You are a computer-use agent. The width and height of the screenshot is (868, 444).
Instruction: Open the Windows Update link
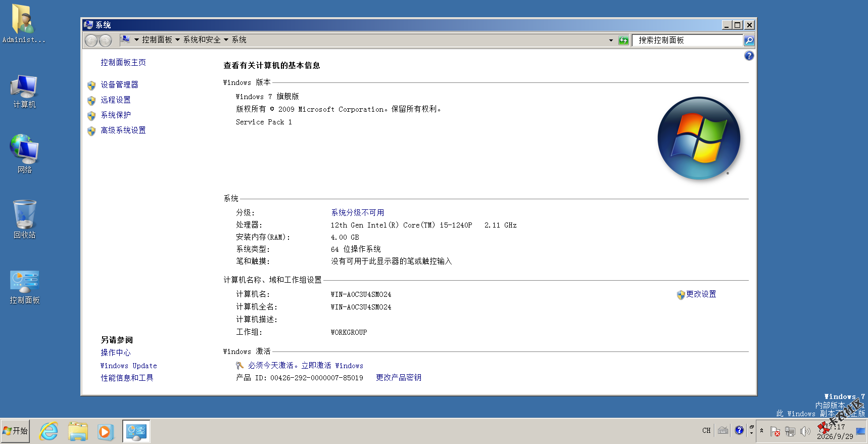click(128, 366)
